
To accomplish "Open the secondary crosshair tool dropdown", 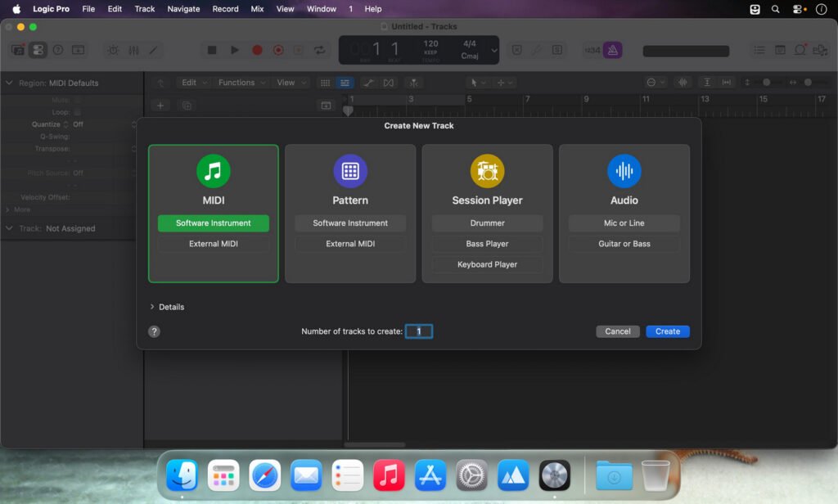I will pyautogui.click(x=504, y=83).
